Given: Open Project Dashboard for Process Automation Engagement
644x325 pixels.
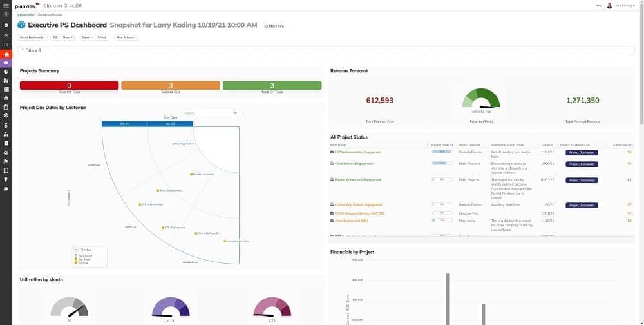Looking at the screenshot, I should 582,180.
